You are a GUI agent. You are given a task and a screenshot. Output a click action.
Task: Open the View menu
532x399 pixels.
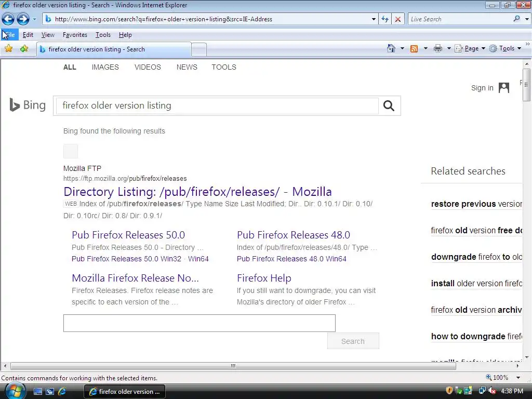48,35
